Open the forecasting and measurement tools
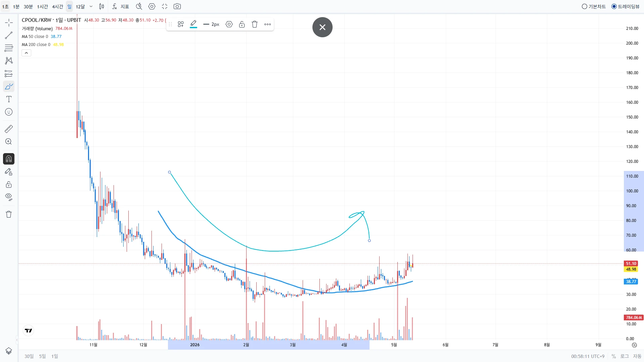Image resolution: width=644 pixels, height=362 pixels. 9,74
